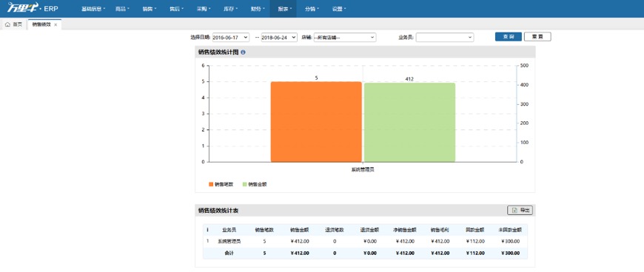The height and width of the screenshot is (272, 644).
Task: Open the 库存 menu
Action: [230, 9]
